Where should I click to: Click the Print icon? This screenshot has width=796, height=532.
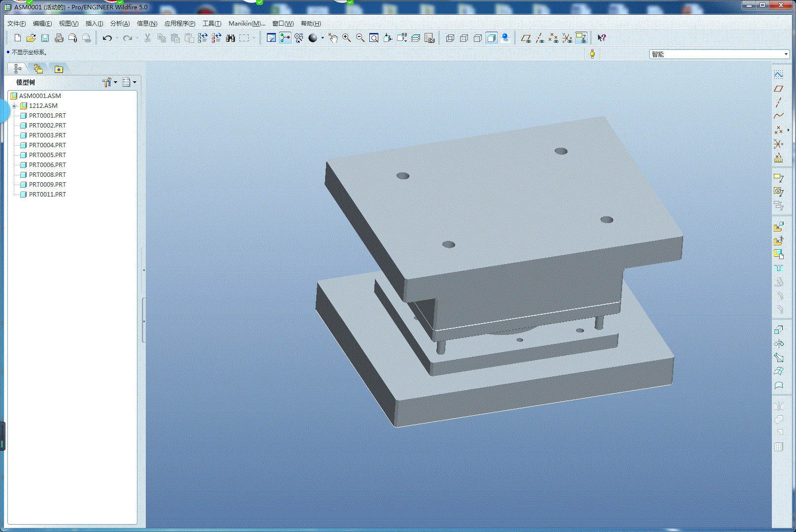click(59, 38)
